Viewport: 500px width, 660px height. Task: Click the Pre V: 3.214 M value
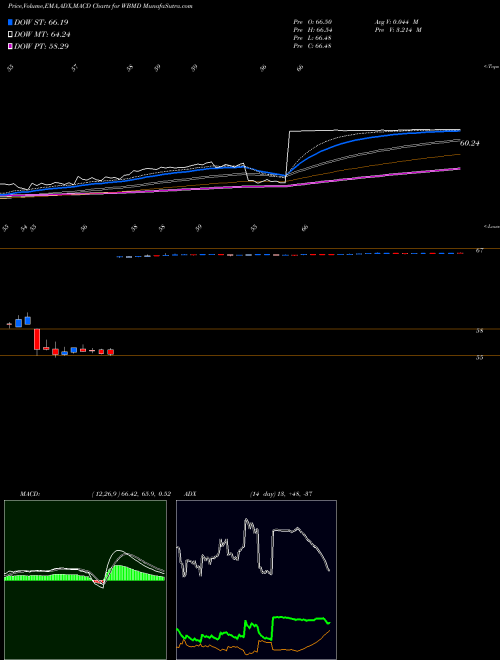click(x=398, y=30)
